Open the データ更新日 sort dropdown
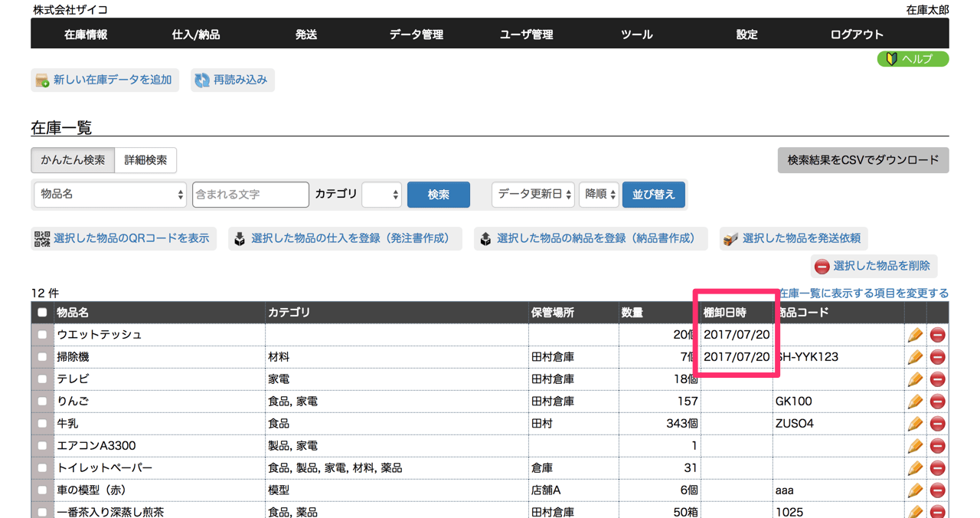This screenshot has width=980, height=518. 533,195
